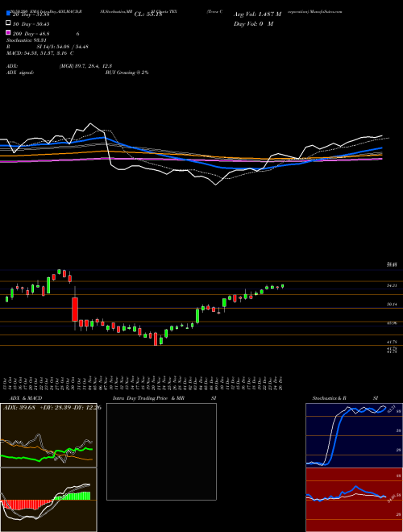Select the '20 Day - 51.88' label
The image size is (403, 532).
coord(31,15)
